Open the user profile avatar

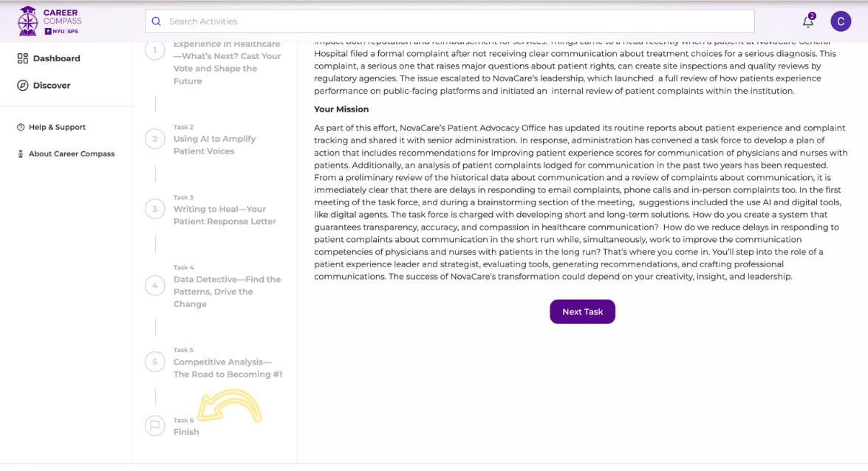tap(841, 21)
